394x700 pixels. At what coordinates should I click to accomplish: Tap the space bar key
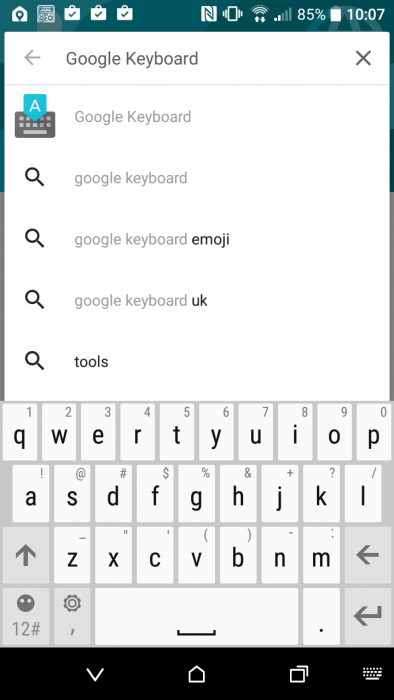196,617
